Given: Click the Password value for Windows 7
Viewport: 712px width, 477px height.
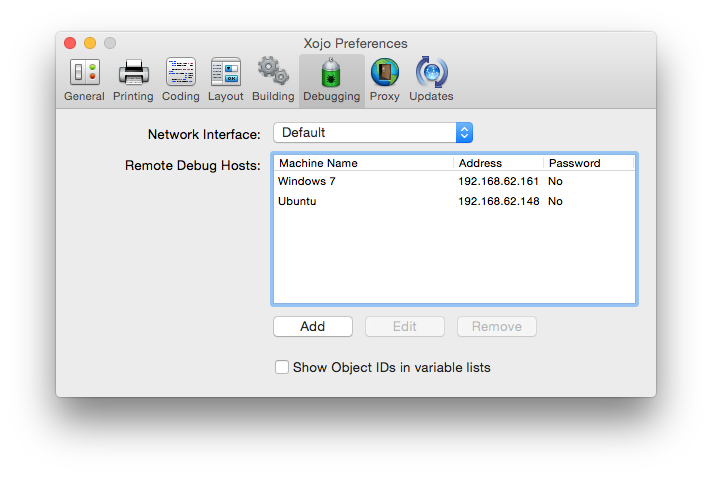Looking at the screenshot, I should (555, 181).
